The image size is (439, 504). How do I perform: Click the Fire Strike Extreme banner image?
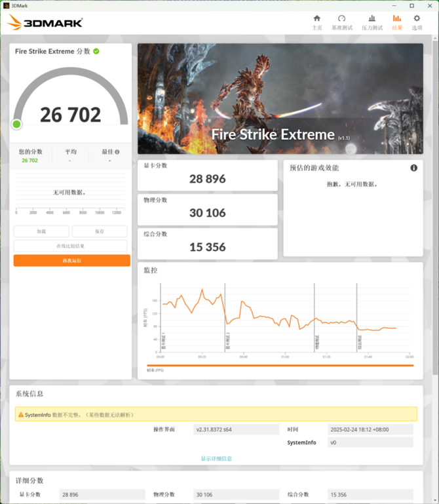click(x=280, y=99)
